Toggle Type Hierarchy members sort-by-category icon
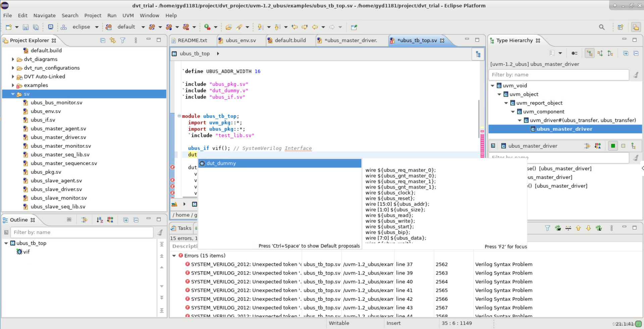644x329 pixels. coord(598,146)
